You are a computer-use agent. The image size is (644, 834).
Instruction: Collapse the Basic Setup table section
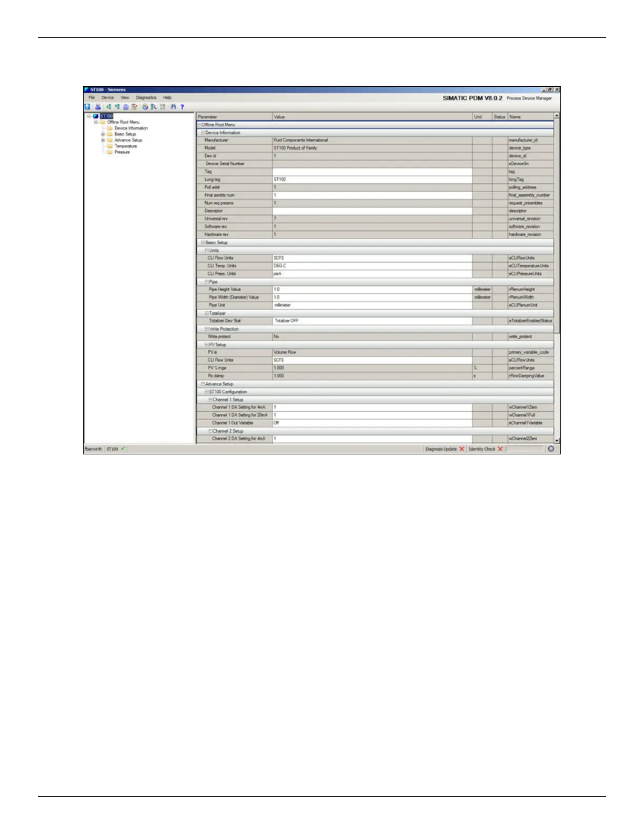pyautogui.click(x=203, y=243)
